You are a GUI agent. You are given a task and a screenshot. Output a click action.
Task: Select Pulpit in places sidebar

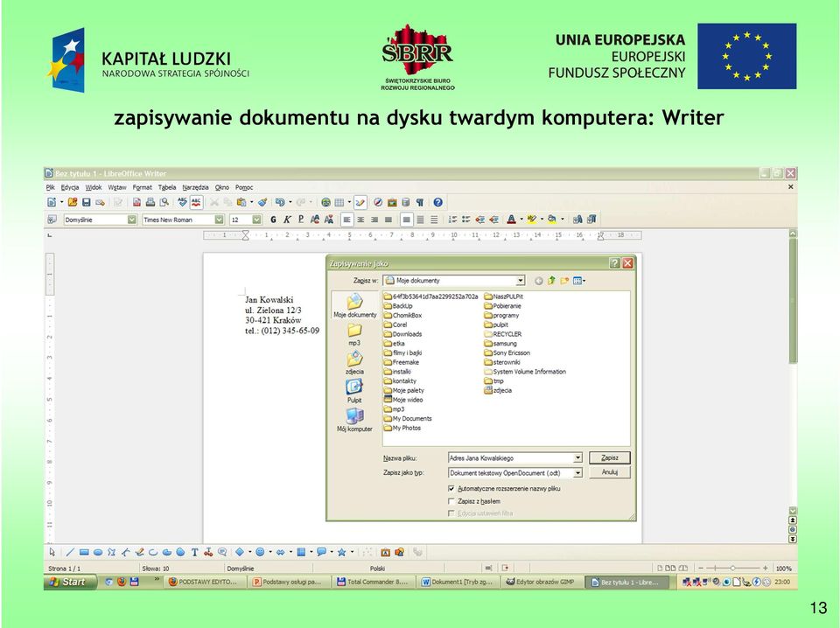coord(354,391)
